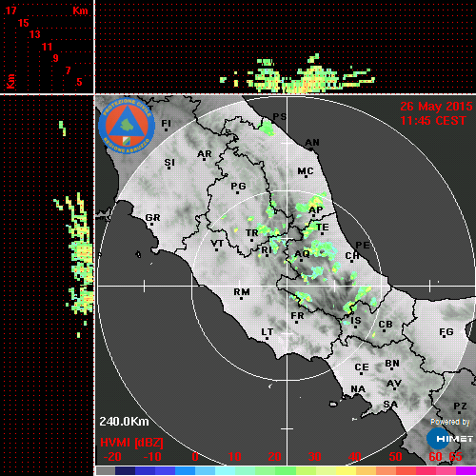Click the Protezione Civile Abruzzo logo

click(x=127, y=126)
